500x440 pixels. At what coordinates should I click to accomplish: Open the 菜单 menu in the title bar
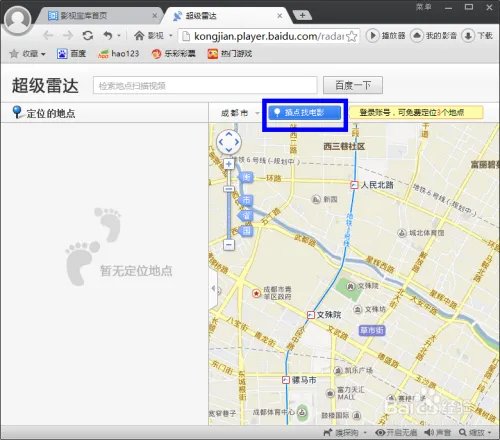[423, 7]
